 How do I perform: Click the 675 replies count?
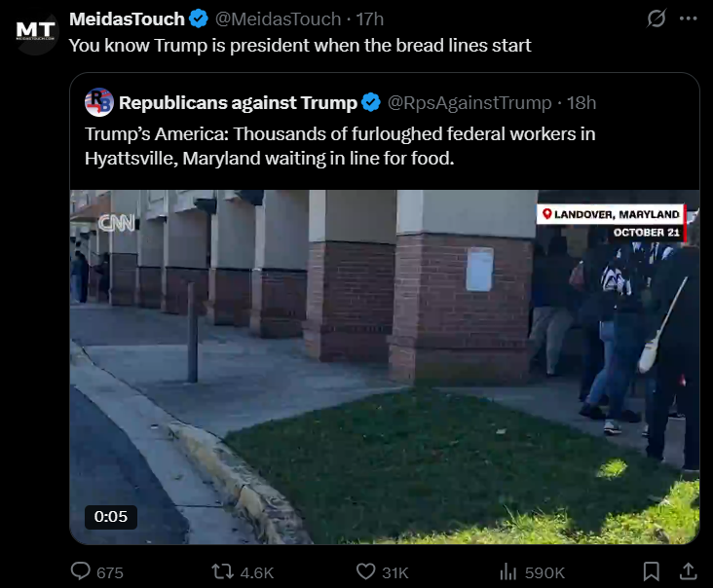(x=110, y=572)
